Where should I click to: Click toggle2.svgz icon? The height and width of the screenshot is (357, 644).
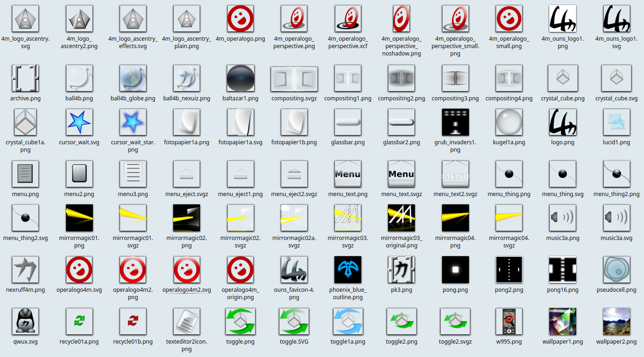456,321
